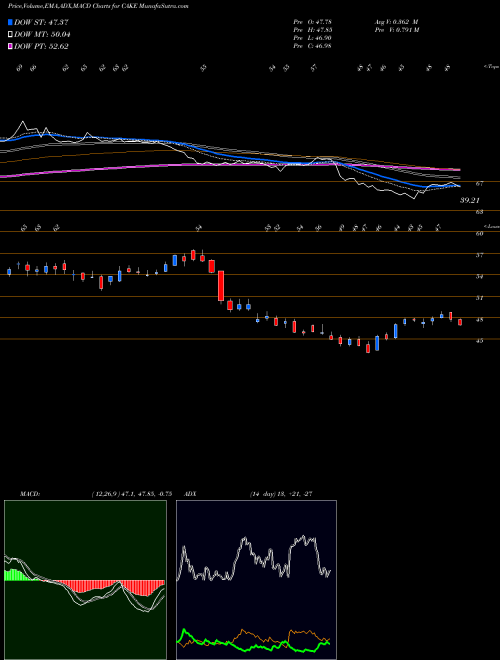
Task: Select the 'DOW MT: 50.04' legend text
Action: point(41,34)
